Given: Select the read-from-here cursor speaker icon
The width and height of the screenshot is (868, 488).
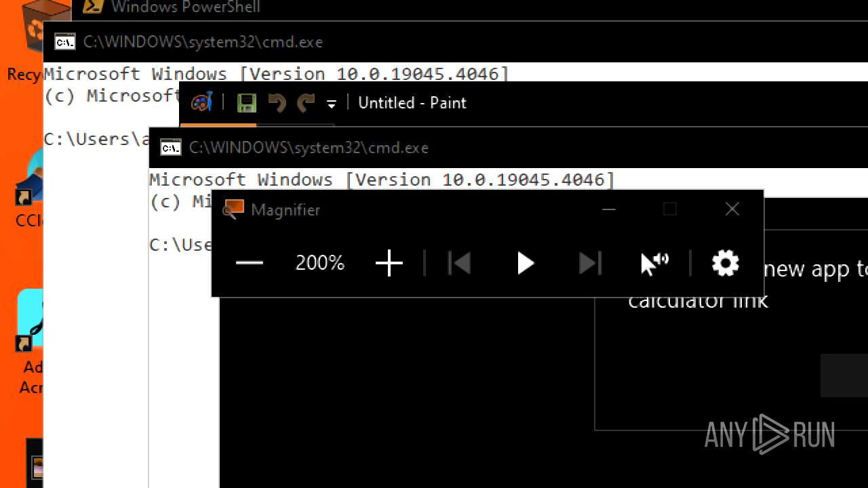Looking at the screenshot, I should click(654, 263).
